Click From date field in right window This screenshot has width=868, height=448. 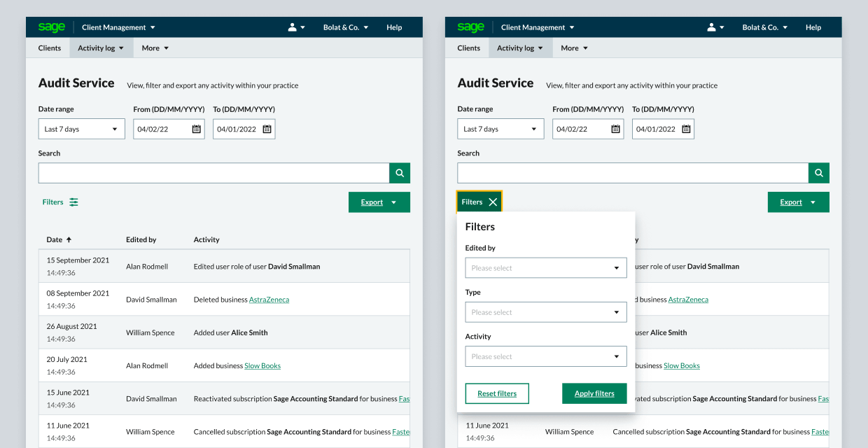588,129
